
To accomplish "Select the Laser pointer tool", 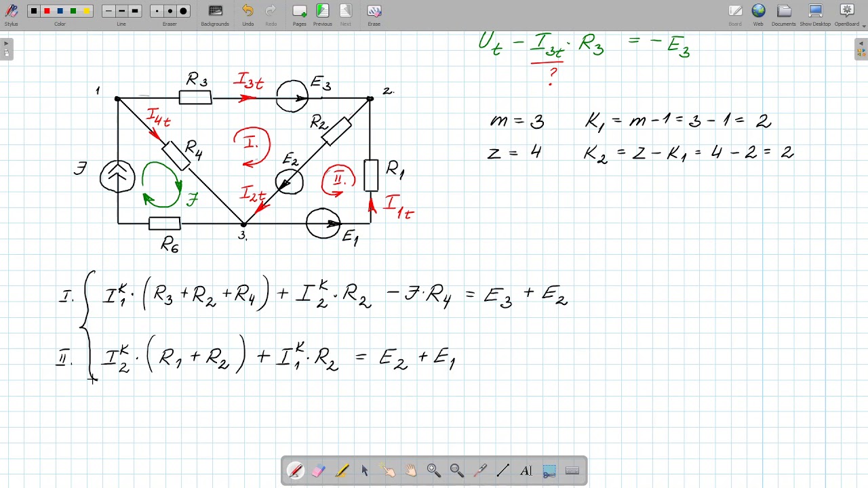I will [x=480, y=470].
